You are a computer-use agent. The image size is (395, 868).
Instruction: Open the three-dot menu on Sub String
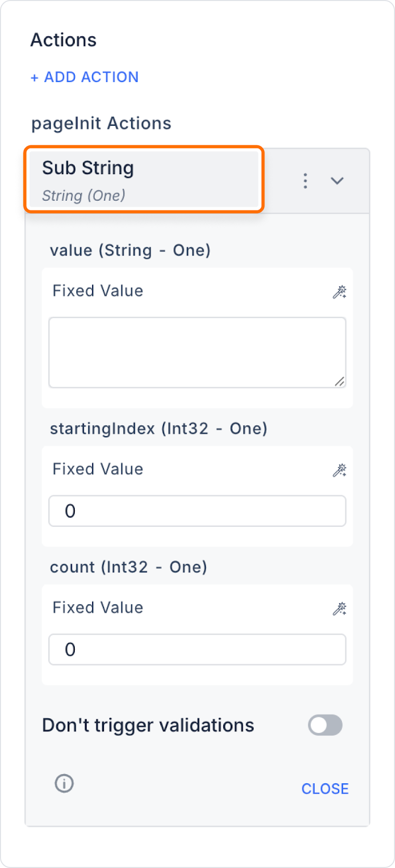(306, 181)
